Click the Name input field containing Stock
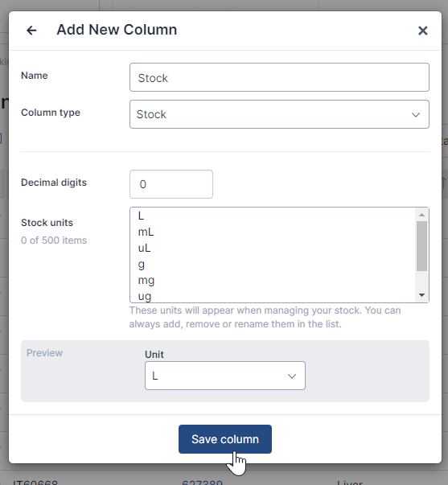 point(279,77)
